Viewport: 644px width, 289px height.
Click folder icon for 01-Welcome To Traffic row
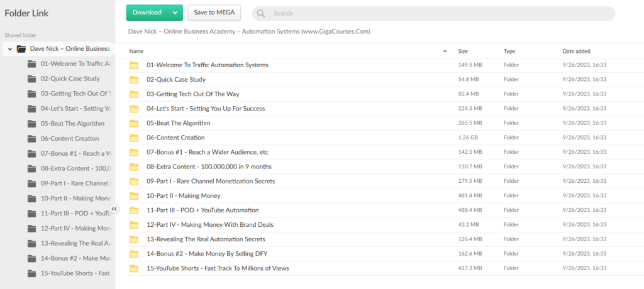[x=133, y=65]
